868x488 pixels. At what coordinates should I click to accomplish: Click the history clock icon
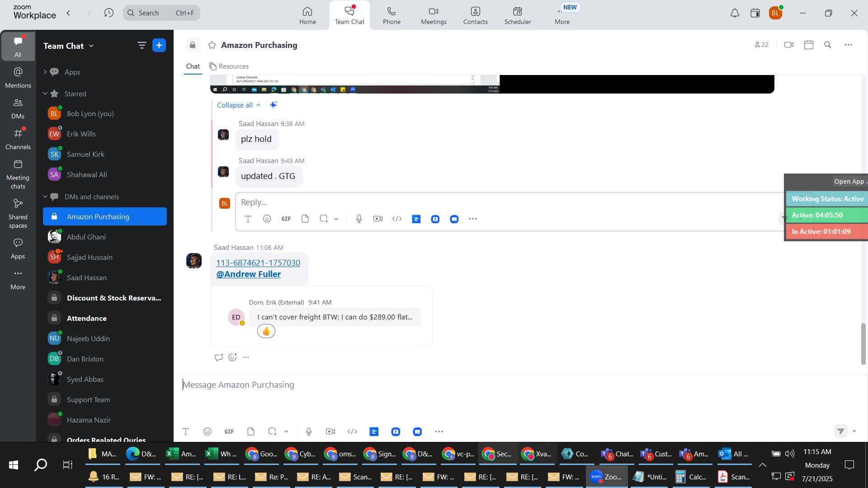pos(108,13)
